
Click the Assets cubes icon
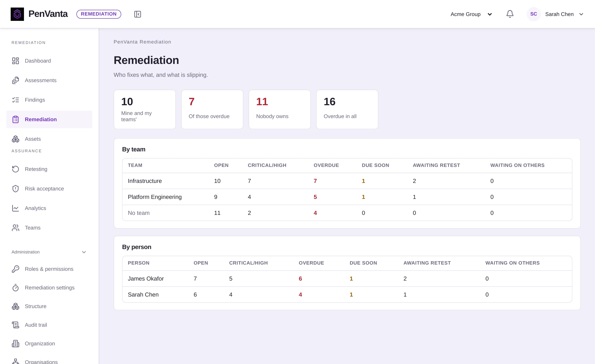16,139
